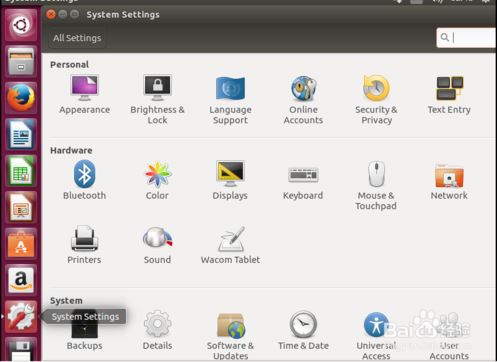Open Ubuntu Dash from the launcher

(21, 25)
